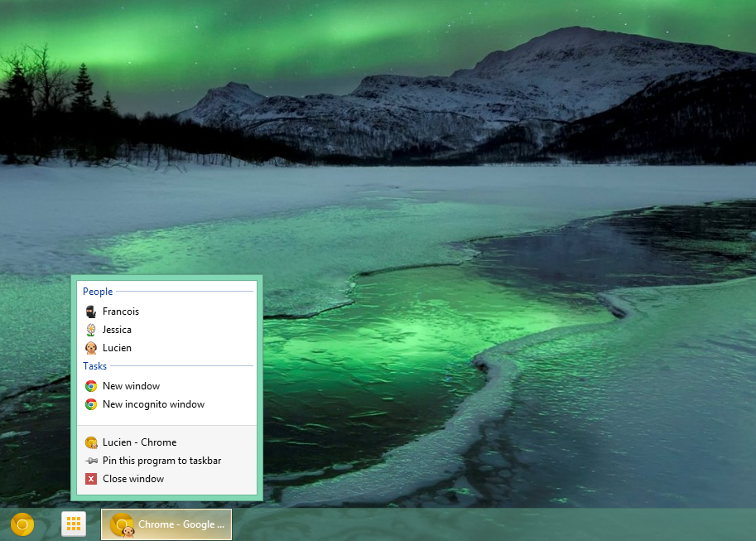
Task: Choose the Lucien profile entry
Action: point(117,348)
